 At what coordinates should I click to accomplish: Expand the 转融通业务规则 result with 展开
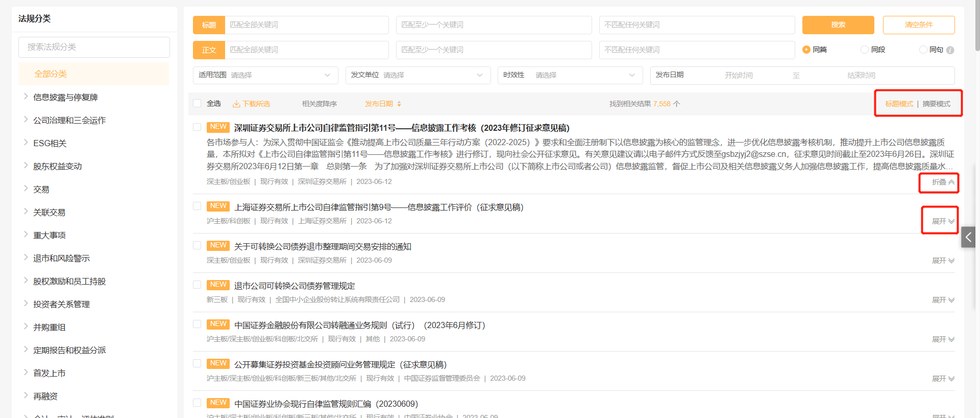point(943,339)
